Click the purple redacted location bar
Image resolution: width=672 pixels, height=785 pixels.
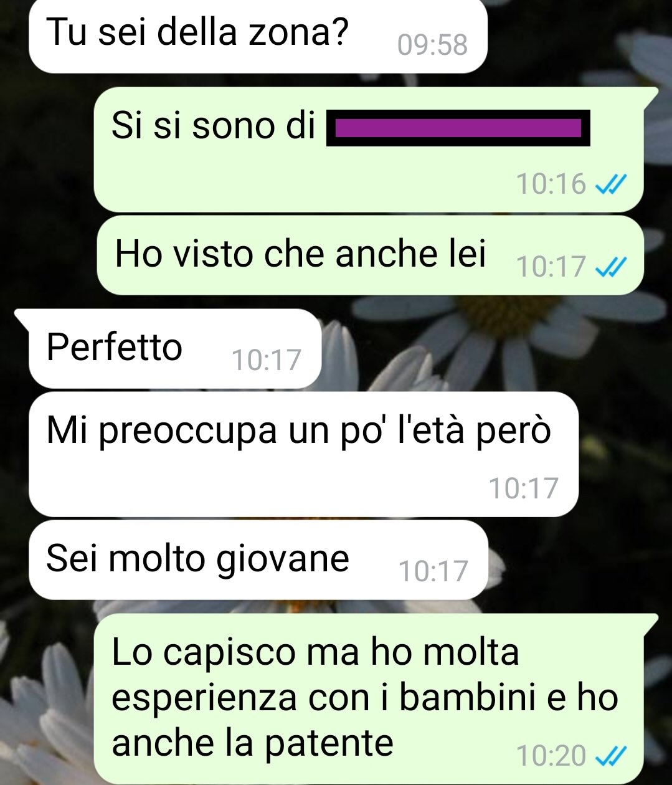(x=458, y=128)
